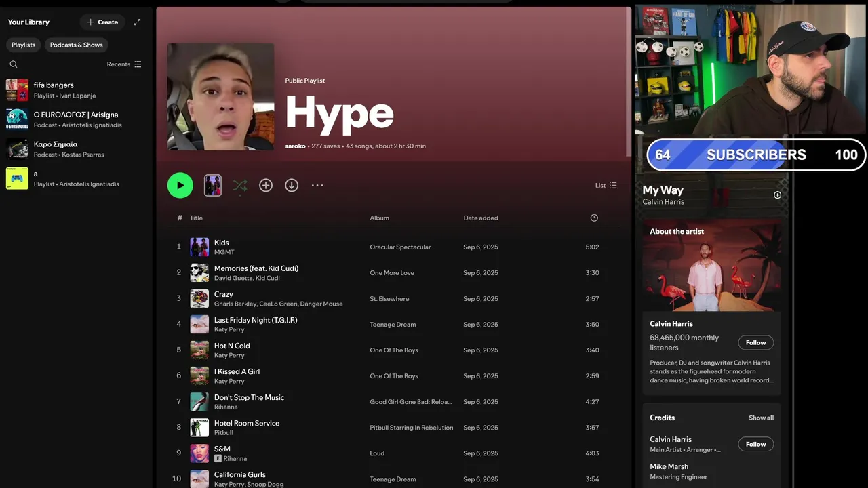Open Ο ΕΥΡΟΛΟΓΟΣ | ArisIgna podcast
This screenshot has width=868, height=488.
pyautogui.click(x=75, y=119)
